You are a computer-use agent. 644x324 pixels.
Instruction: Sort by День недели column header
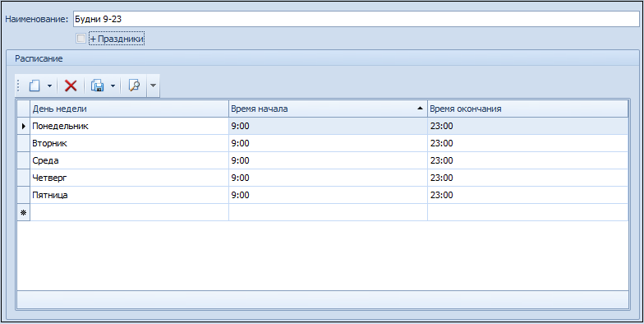pos(130,109)
